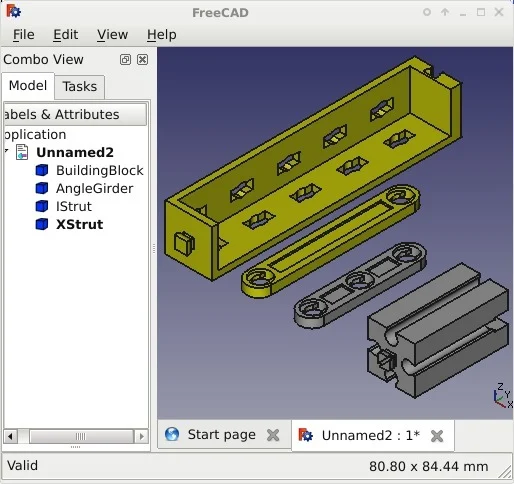
Task: Click the tree's right scroll arrow
Action: (x=141, y=436)
